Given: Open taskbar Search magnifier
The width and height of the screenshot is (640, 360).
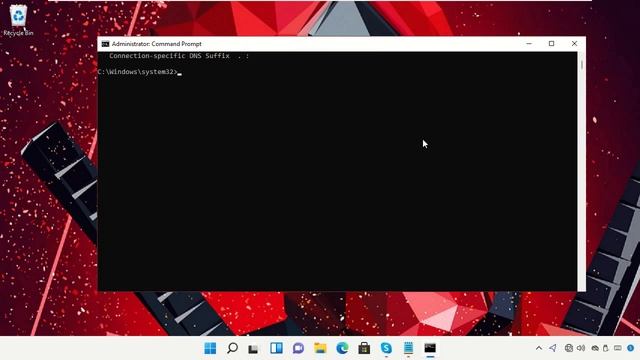Looking at the screenshot, I should click(x=232, y=348).
